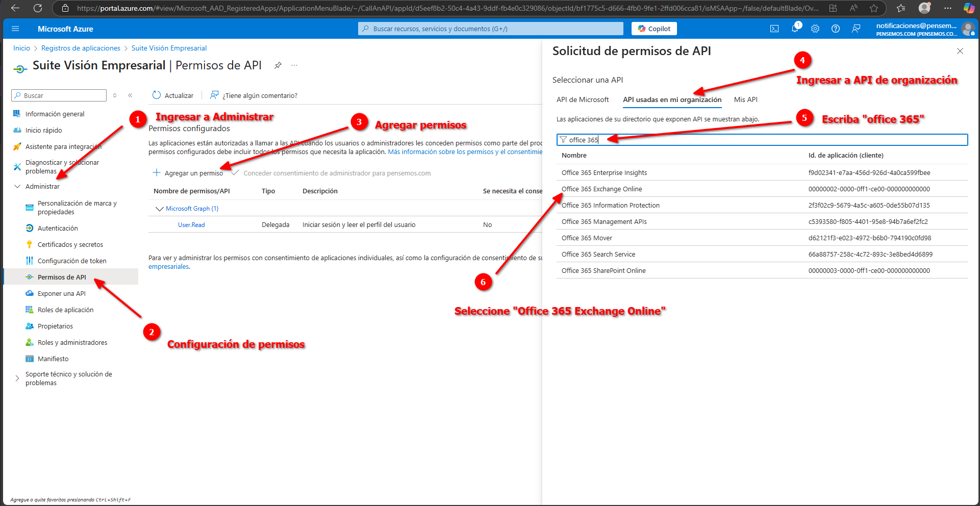Close the Solicitud de permisos de API panel

(x=960, y=51)
